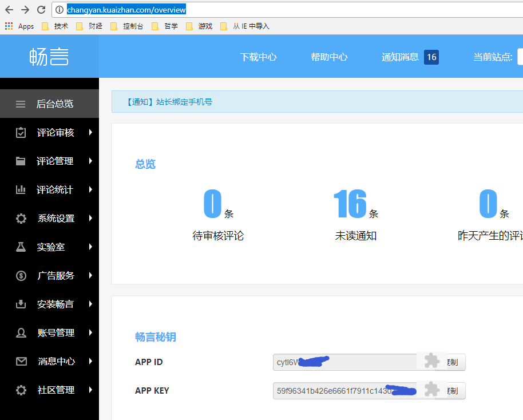Click the dollar icon for 广告服务
The image size is (523, 420).
click(21, 276)
